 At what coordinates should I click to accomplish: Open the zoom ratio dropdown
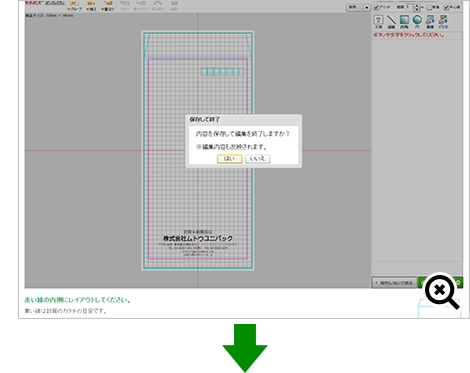(358, 7)
